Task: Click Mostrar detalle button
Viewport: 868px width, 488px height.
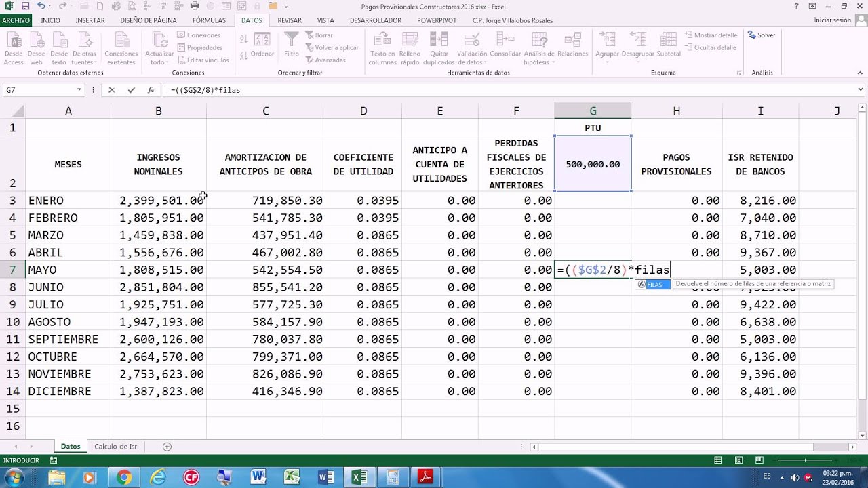Action: [x=711, y=35]
